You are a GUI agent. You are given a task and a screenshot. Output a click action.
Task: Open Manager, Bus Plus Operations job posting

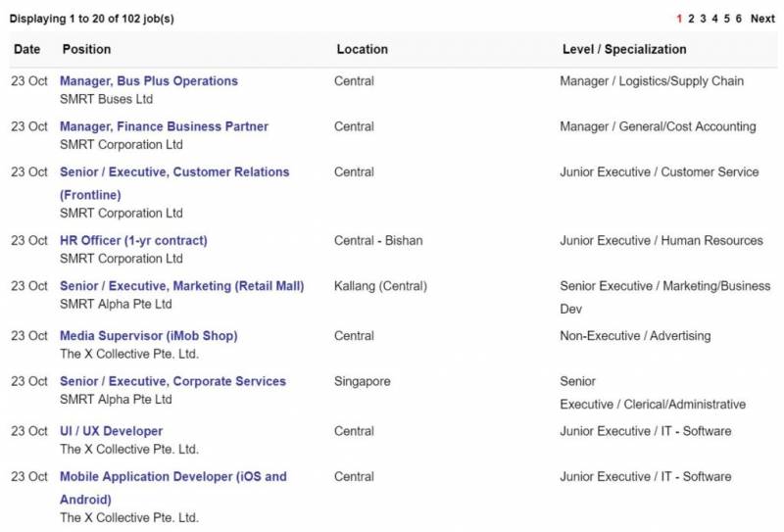[x=148, y=81]
